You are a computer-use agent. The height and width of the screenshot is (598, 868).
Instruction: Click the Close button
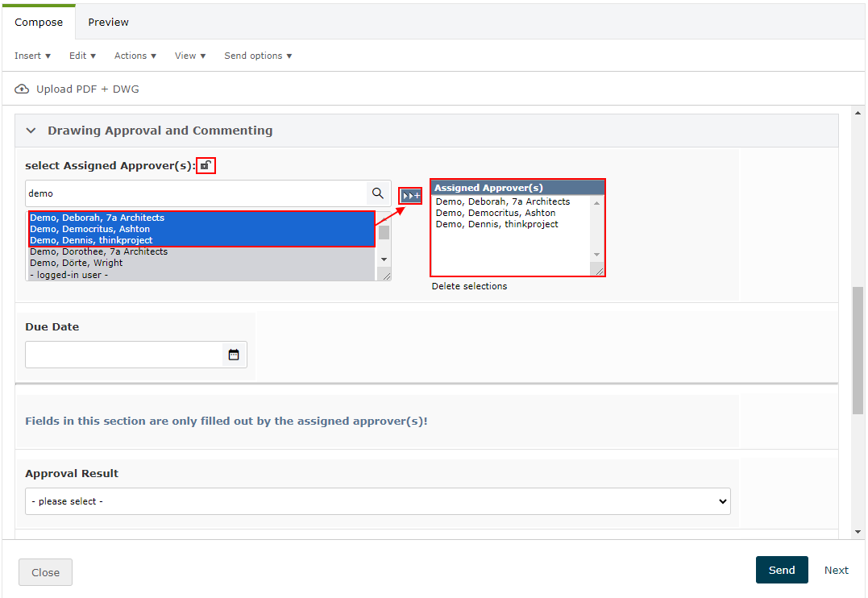click(45, 572)
